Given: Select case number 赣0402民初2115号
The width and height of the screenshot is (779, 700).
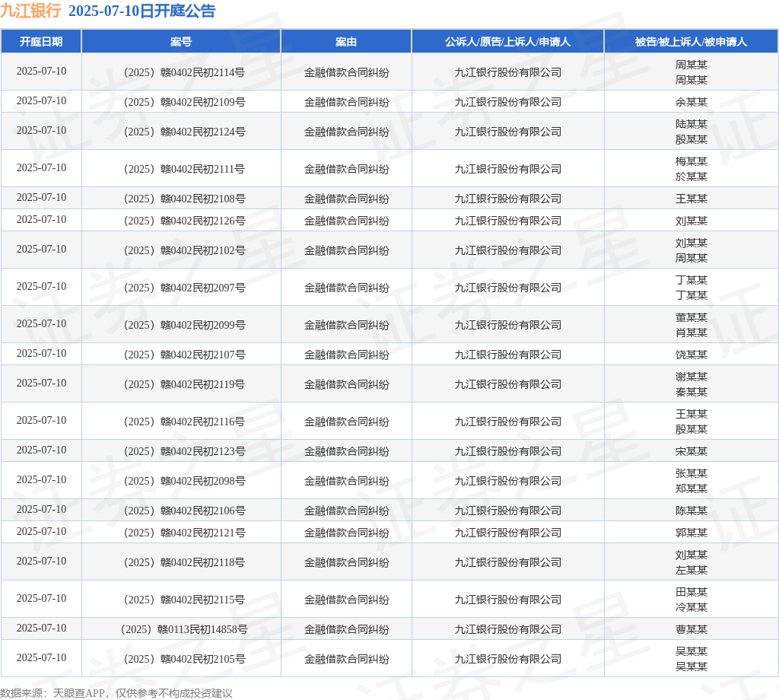Looking at the screenshot, I should [x=184, y=600].
